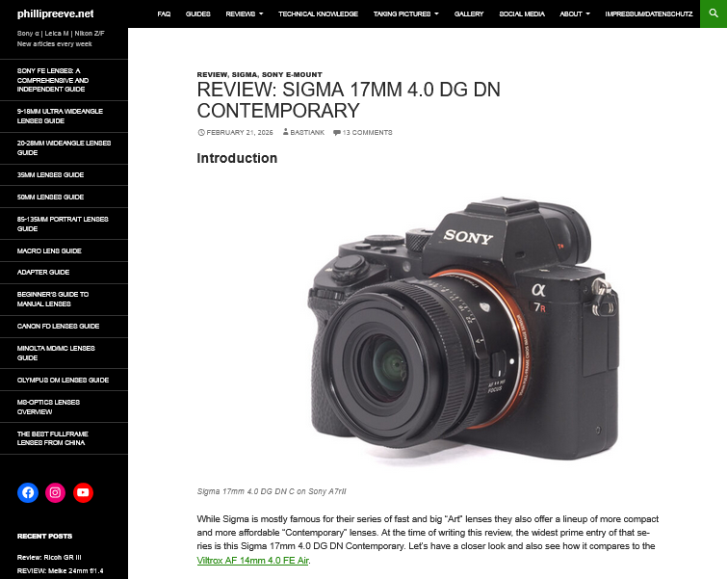Go to Technical Knowledge page
The image size is (728, 579).
(x=318, y=13)
